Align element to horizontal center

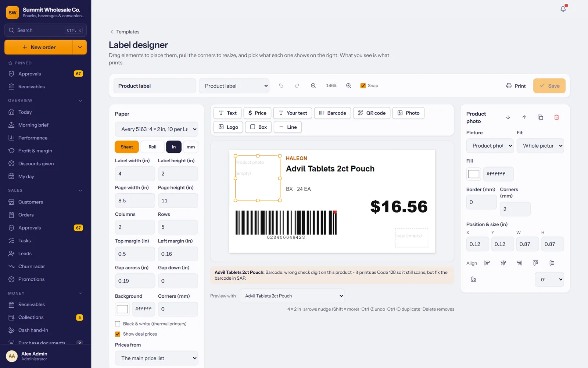[503, 263]
